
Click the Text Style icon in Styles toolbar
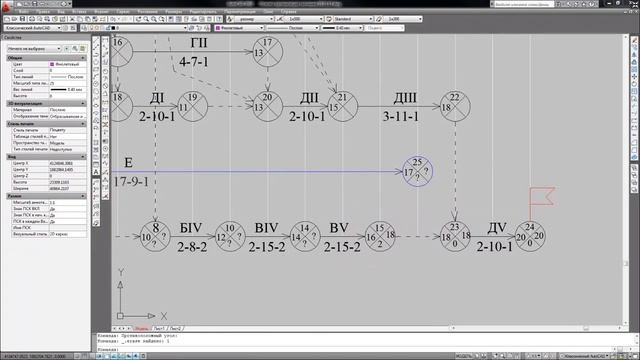230,19
